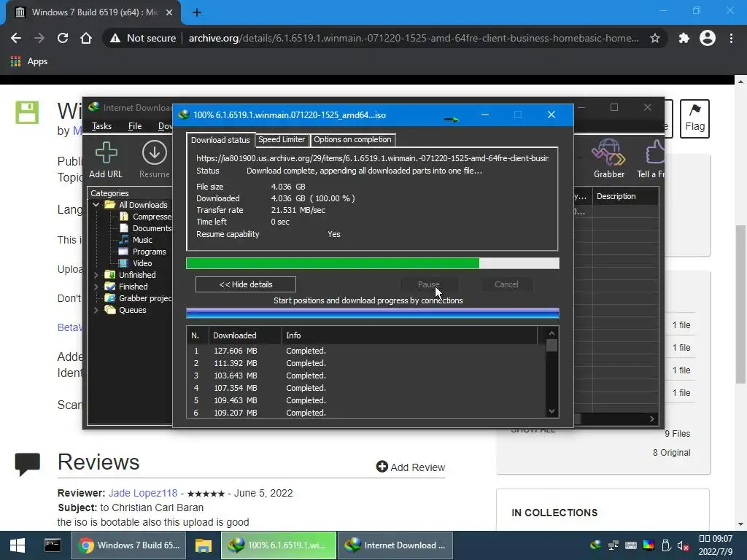Open the Windows Start menu
The height and width of the screenshot is (560, 747).
[x=18, y=545]
